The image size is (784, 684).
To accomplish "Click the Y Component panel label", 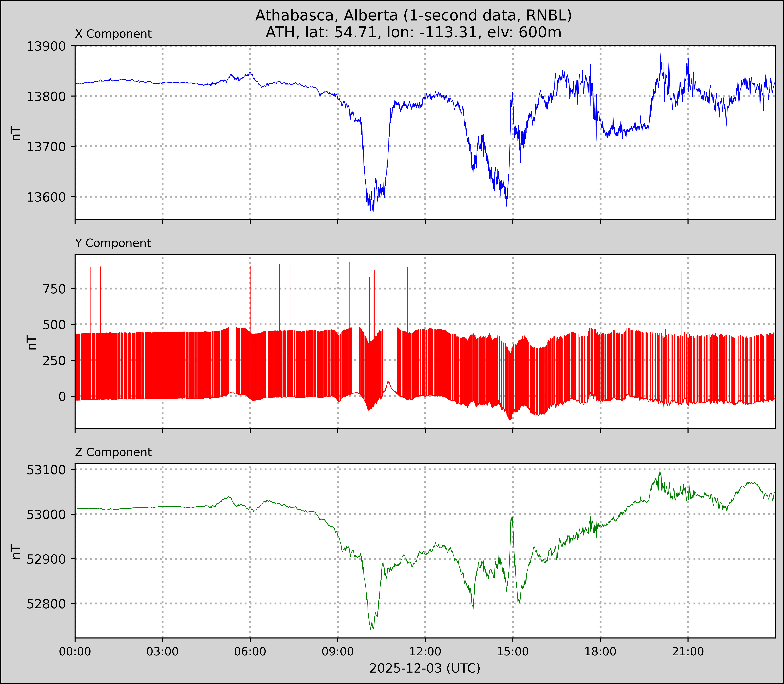I will click(113, 243).
